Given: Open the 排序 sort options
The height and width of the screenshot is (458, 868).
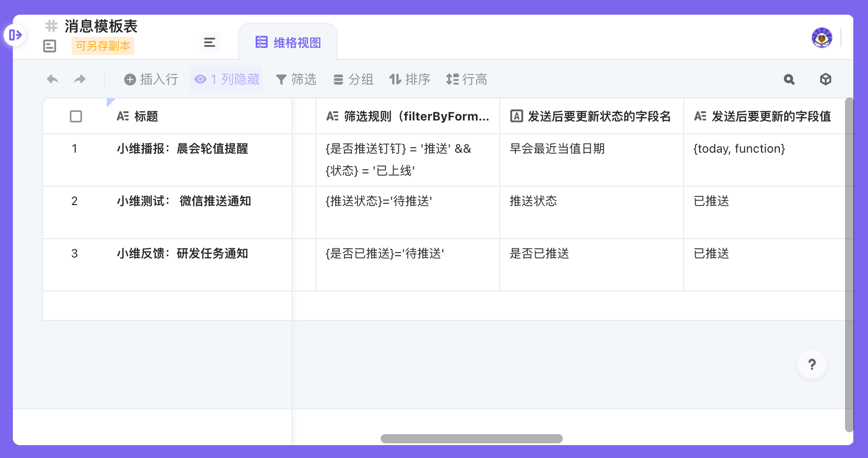Looking at the screenshot, I should pos(410,80).
